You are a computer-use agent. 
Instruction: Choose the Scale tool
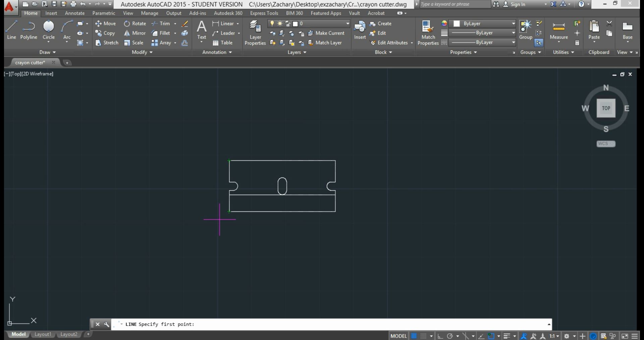click(x=133, y=43)
